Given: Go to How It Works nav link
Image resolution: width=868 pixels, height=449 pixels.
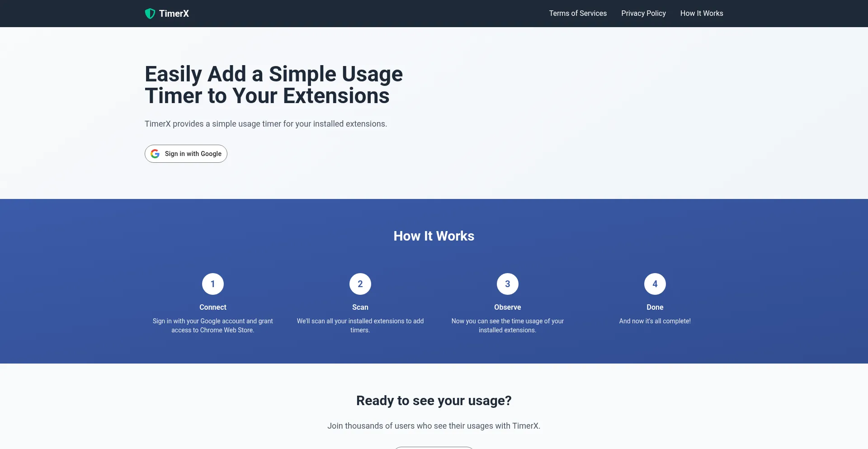Looking at the screenshot, I should tap(702, 14).
